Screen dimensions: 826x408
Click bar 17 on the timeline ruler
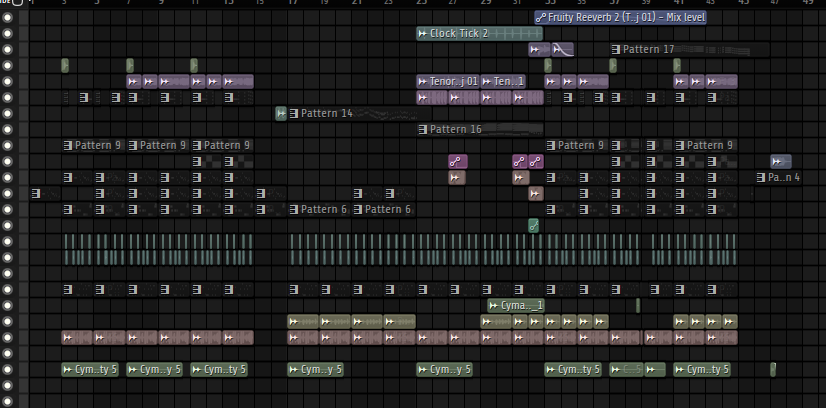[x=291, y=3]
